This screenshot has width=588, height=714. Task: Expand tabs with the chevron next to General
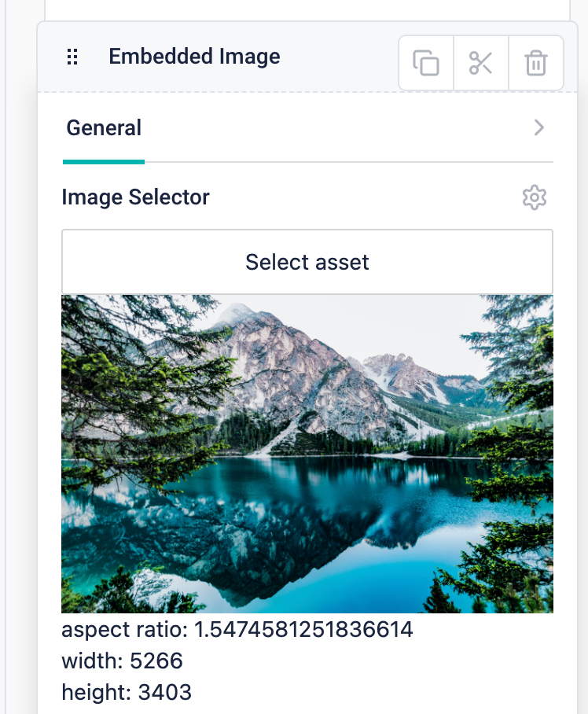coord(539,127)
